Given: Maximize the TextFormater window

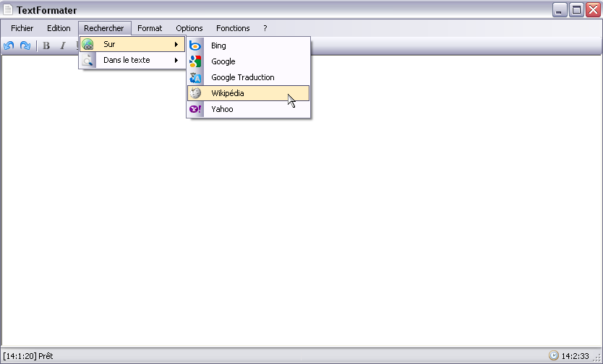Looking at the screenshot, I should click(576, 10).
